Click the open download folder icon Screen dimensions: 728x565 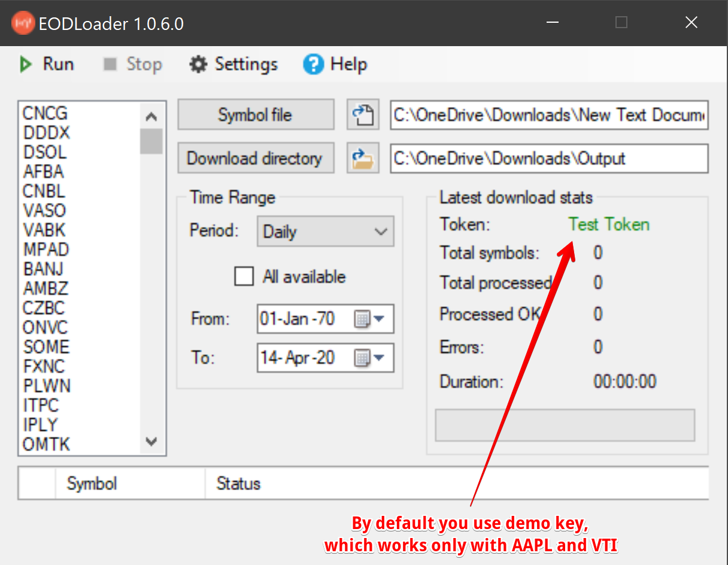[363, 158]
